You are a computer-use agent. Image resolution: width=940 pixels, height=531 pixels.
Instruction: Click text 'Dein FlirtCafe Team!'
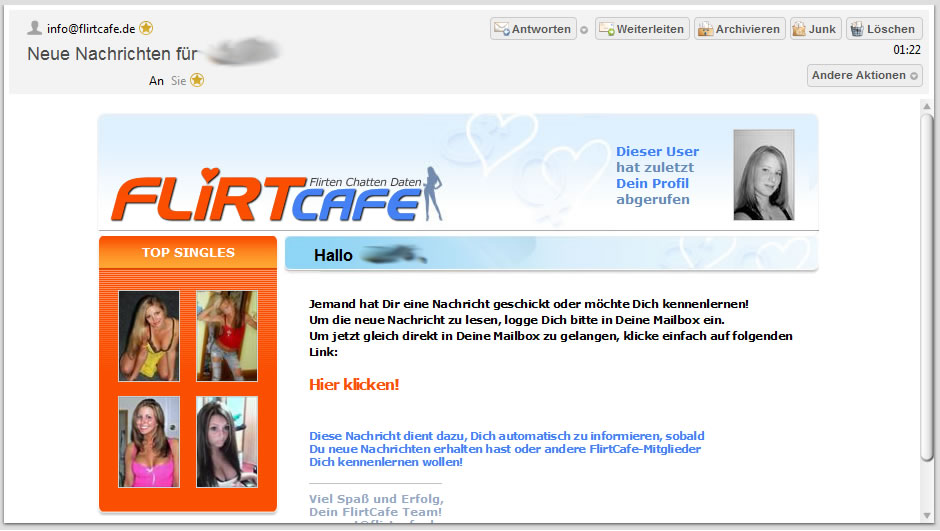pyautogui.click(x=375, y=512)
